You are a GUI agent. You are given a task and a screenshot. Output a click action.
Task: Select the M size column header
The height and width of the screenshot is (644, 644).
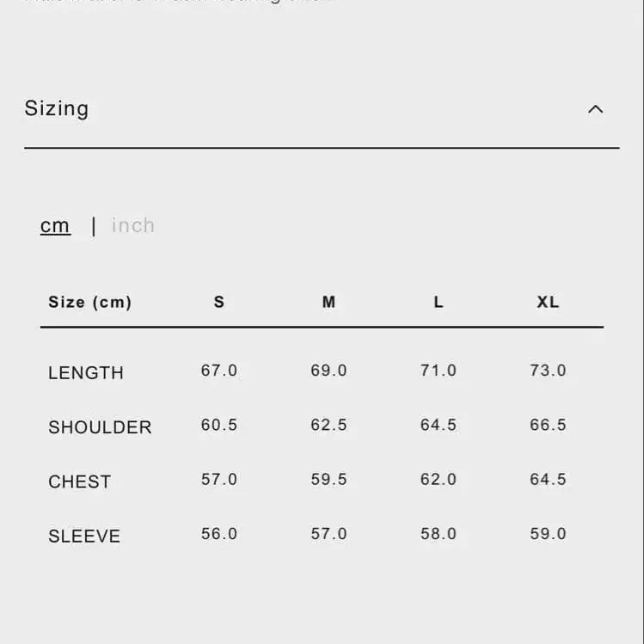click(x=328, y=302)
